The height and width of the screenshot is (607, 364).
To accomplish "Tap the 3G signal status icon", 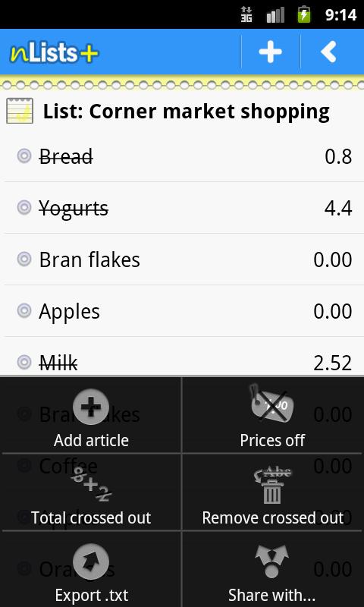I will [246, 14].
